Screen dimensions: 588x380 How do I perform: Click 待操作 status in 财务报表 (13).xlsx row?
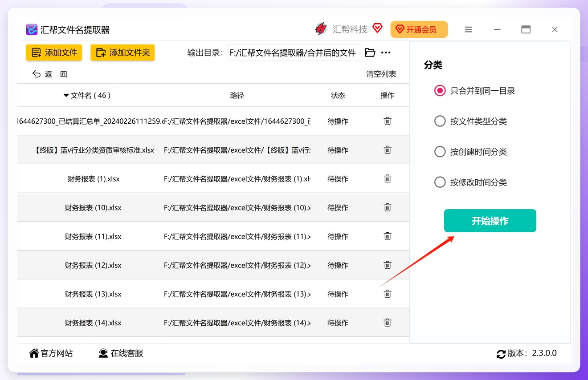pyautogui.click(x=338, y=294)
